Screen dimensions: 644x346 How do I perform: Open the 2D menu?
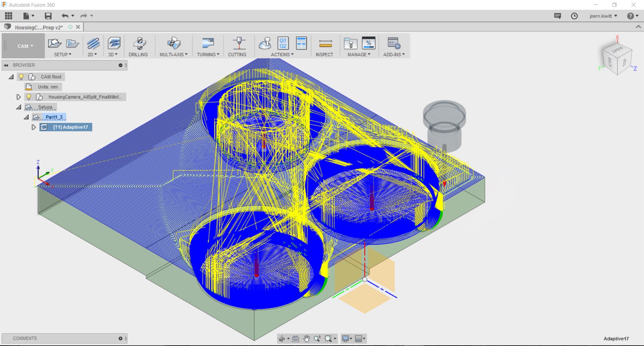[x=92, y=54]
